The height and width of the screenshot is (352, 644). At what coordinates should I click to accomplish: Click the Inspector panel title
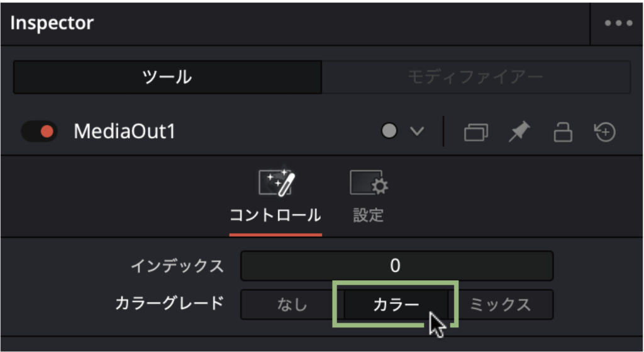click(52, 23)
